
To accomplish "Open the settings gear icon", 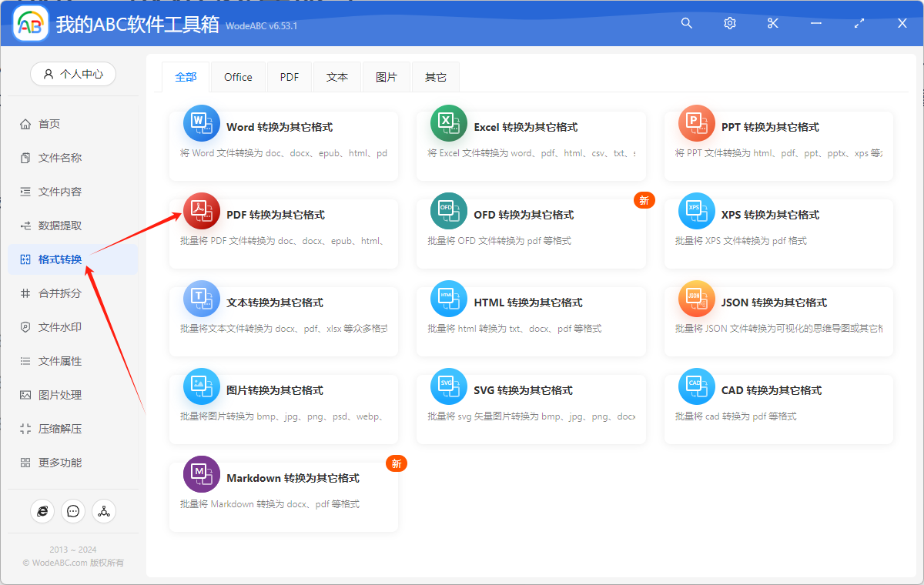I will [729, 23].
